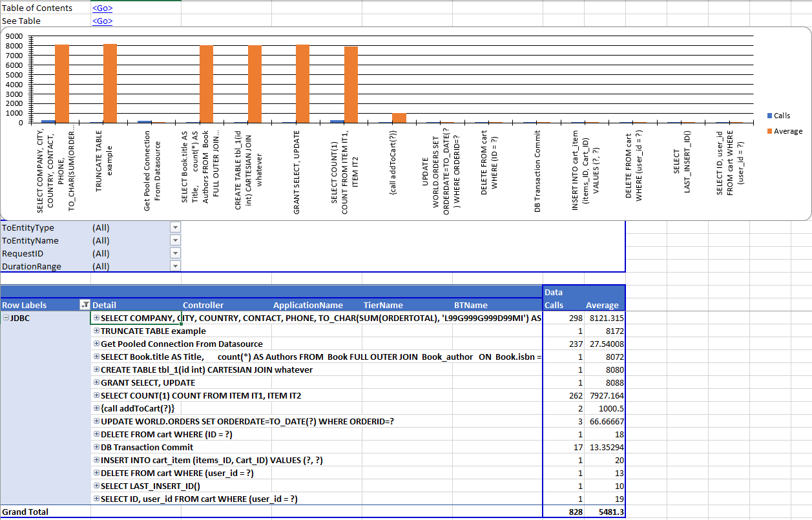
Task: Select the Grand Total average cell 5481.3
Action: tap(605, 512)
